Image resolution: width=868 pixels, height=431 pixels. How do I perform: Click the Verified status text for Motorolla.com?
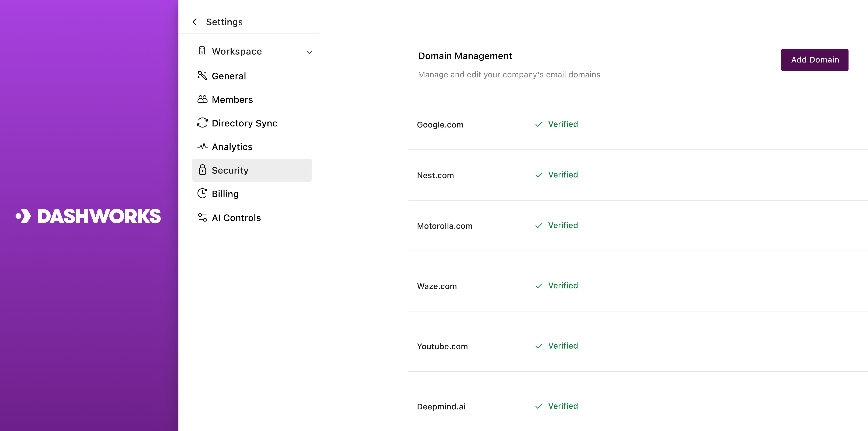pos(563,225)
